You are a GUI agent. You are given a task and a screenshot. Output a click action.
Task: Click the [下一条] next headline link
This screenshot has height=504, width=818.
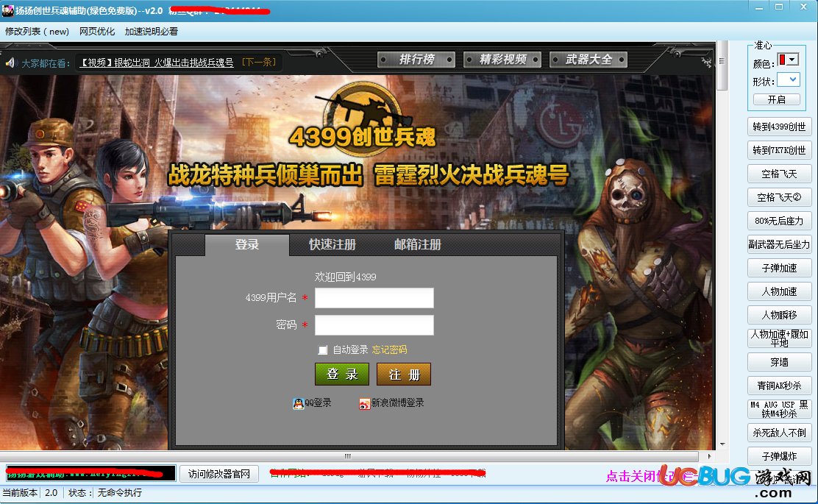(259, 63)
